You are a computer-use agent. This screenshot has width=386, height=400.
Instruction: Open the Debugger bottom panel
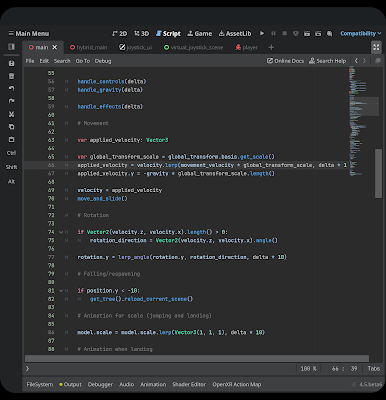pos(100,384)
